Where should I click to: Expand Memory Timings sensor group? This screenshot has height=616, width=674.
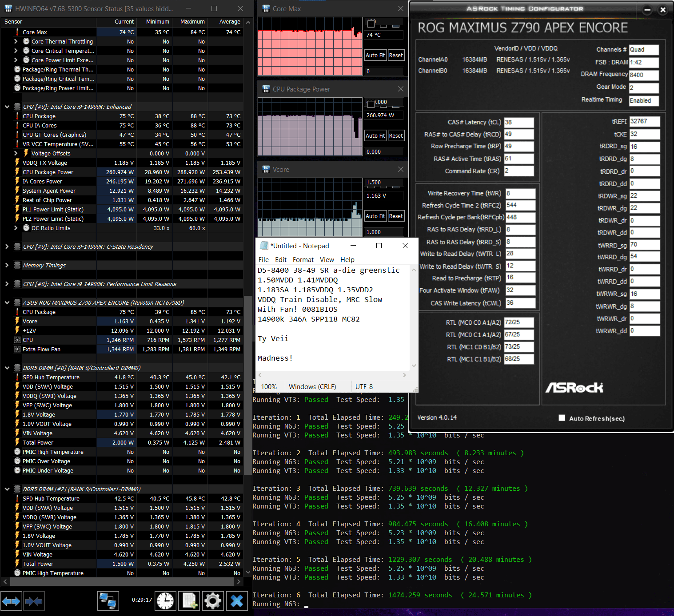coord(7,265)
